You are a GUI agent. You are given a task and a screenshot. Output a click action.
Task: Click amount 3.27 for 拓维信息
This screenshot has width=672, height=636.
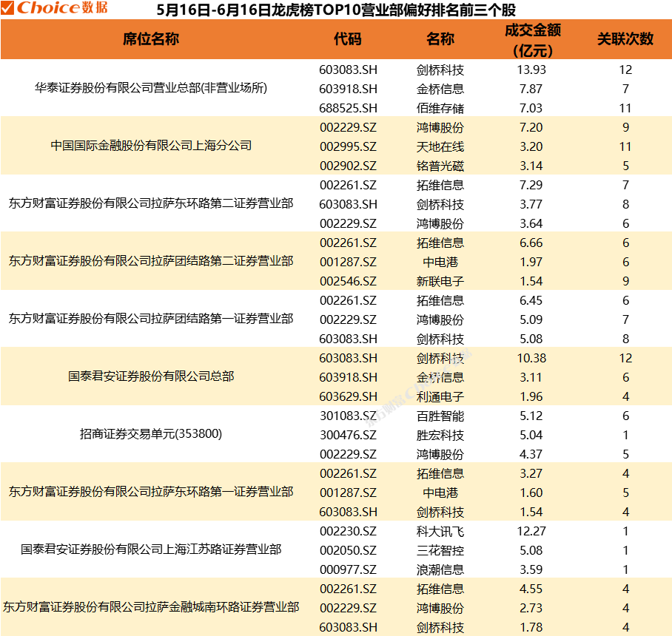click(531, 473)
